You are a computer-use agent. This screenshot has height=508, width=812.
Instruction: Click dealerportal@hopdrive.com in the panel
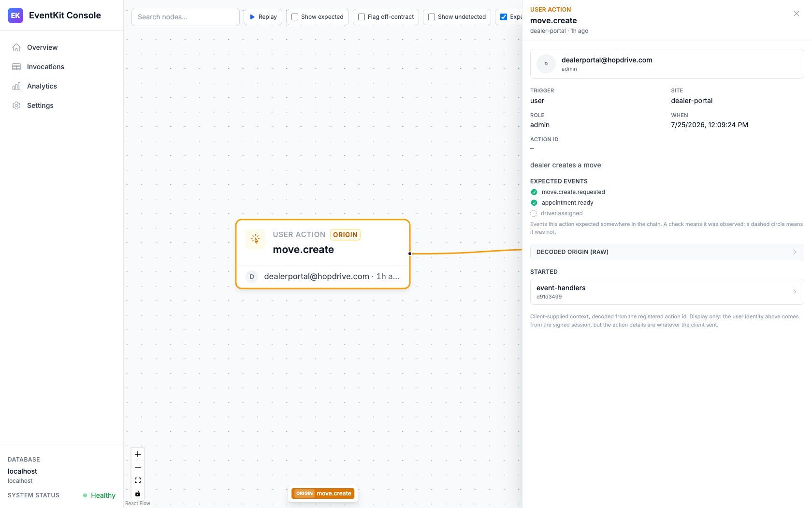click(x=607, y=60)
